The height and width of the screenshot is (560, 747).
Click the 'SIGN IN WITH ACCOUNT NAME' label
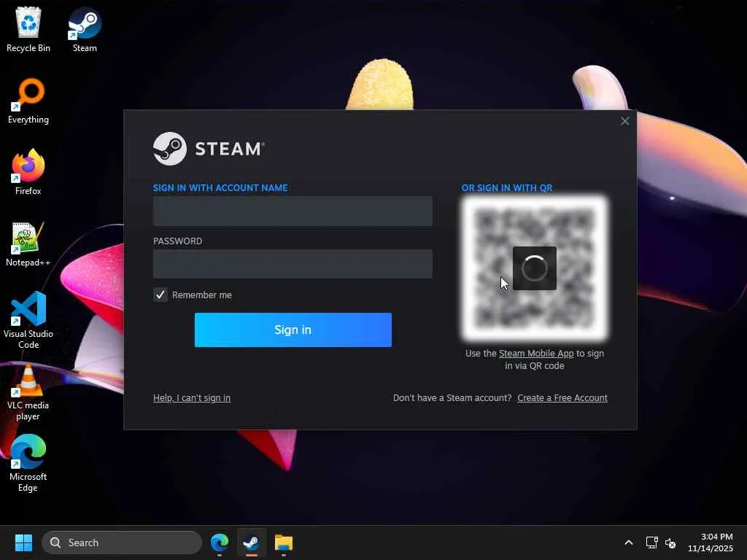pyautogui.click(x=220, y=187)
